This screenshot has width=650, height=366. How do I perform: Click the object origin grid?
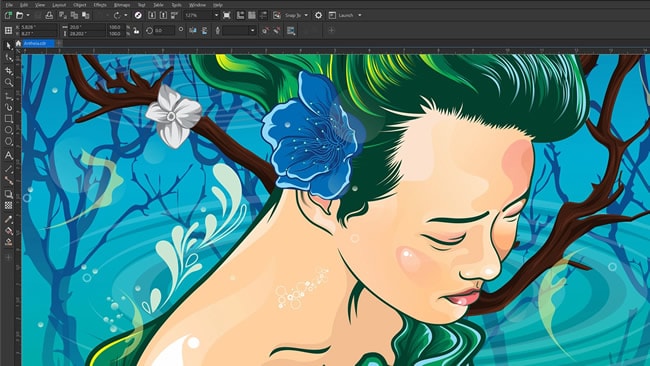(8, 30)
